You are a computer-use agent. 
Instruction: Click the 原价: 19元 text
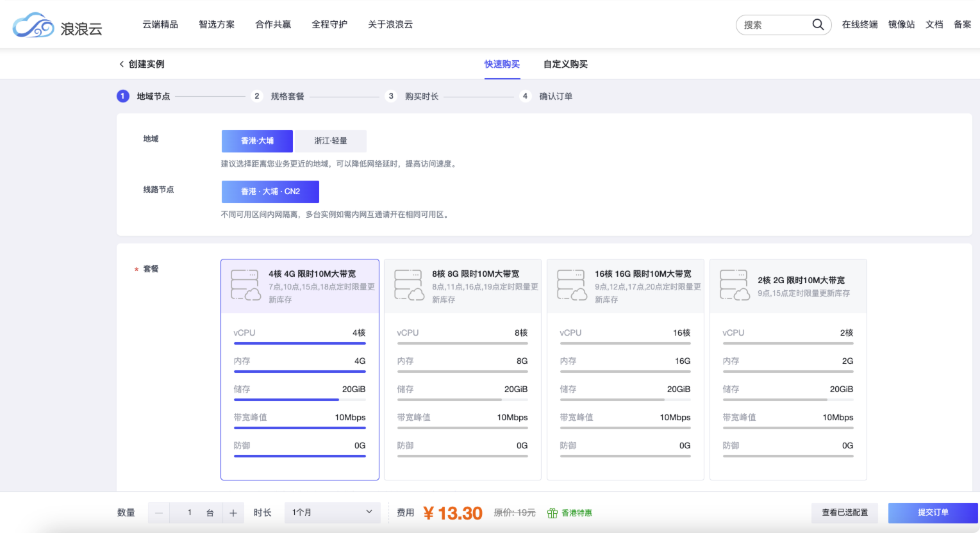[515, 513]
